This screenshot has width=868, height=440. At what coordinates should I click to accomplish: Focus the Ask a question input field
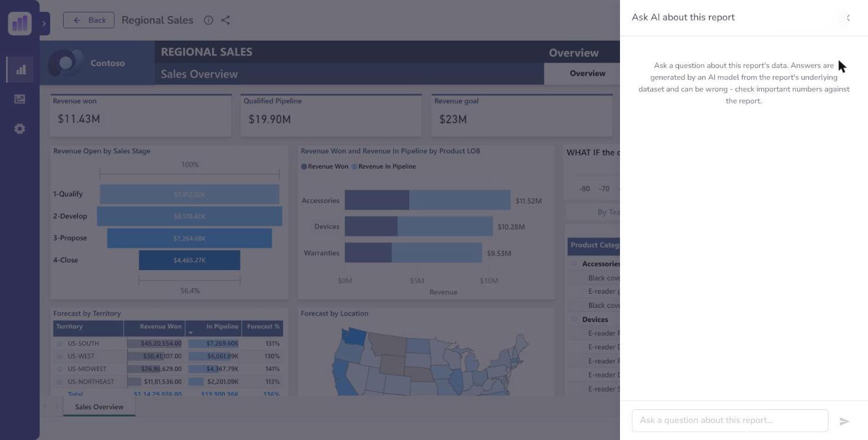pyautogui.click(x=730, y=421)
